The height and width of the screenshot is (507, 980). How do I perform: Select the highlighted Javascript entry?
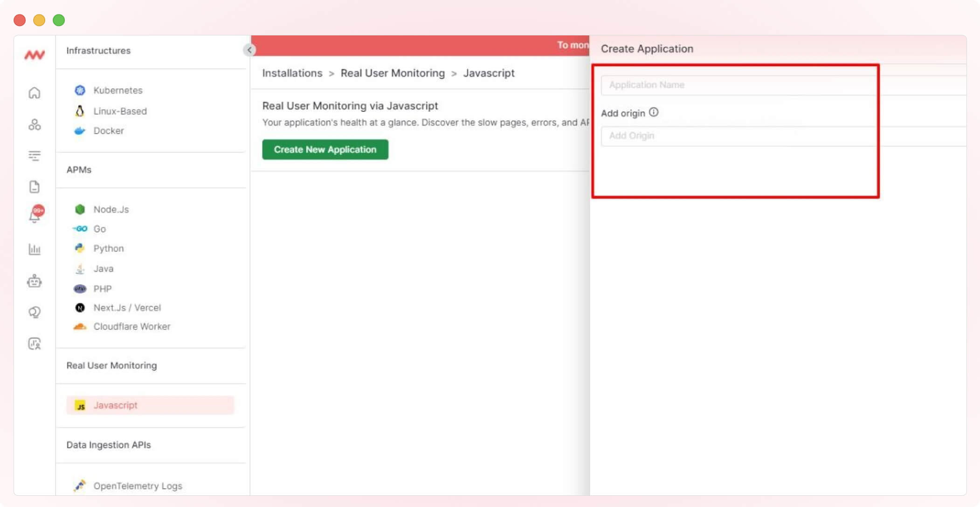115,405
